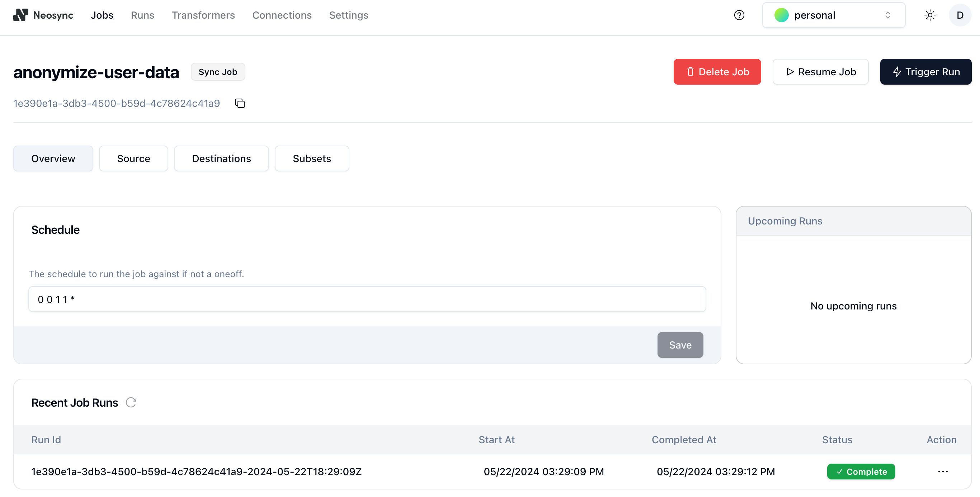Switch to the Subsets tab
Screen dimensions: 980x497
312,158
